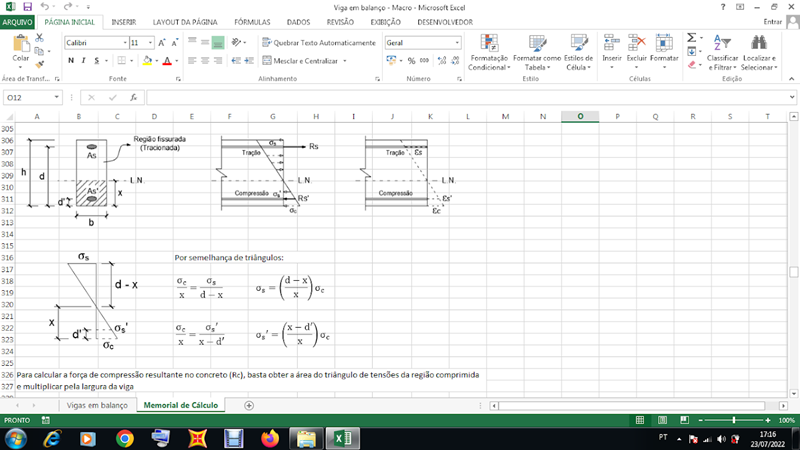Open Mesclar e Centralizar dropdown arrow
The width and height of the screenshot is (800, 450).
click(345, 61)
